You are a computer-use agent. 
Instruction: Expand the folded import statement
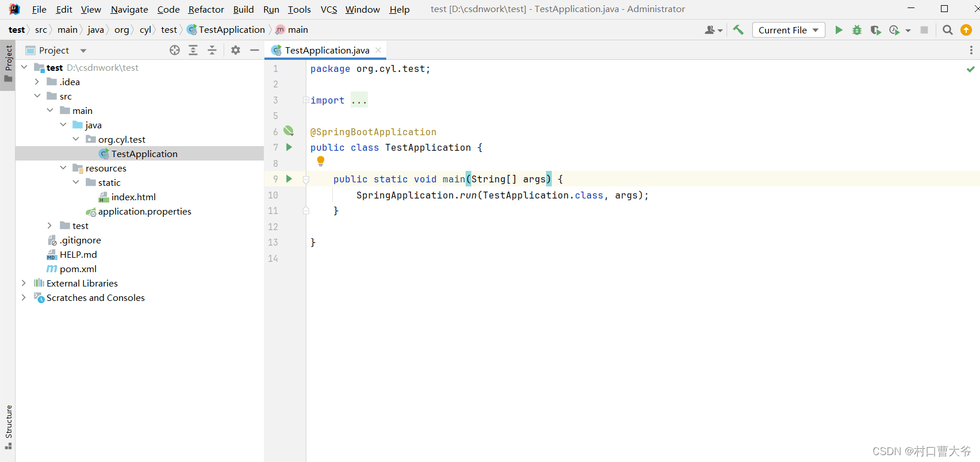pos(306,100)
